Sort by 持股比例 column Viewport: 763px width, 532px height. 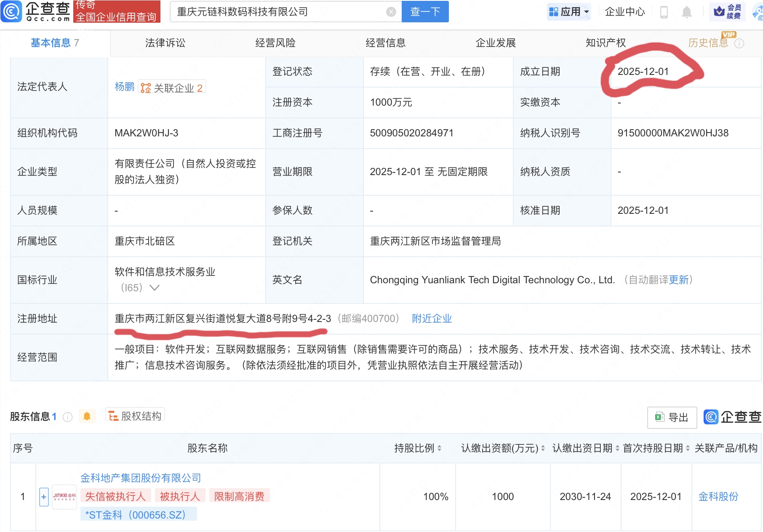click(440, 448)
